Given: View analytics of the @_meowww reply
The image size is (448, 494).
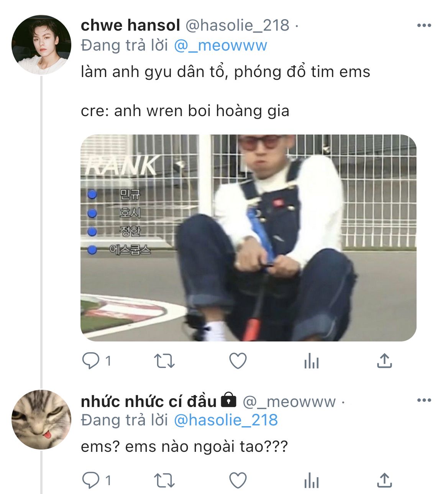Looking at the screenshot, I should [311, 481].
